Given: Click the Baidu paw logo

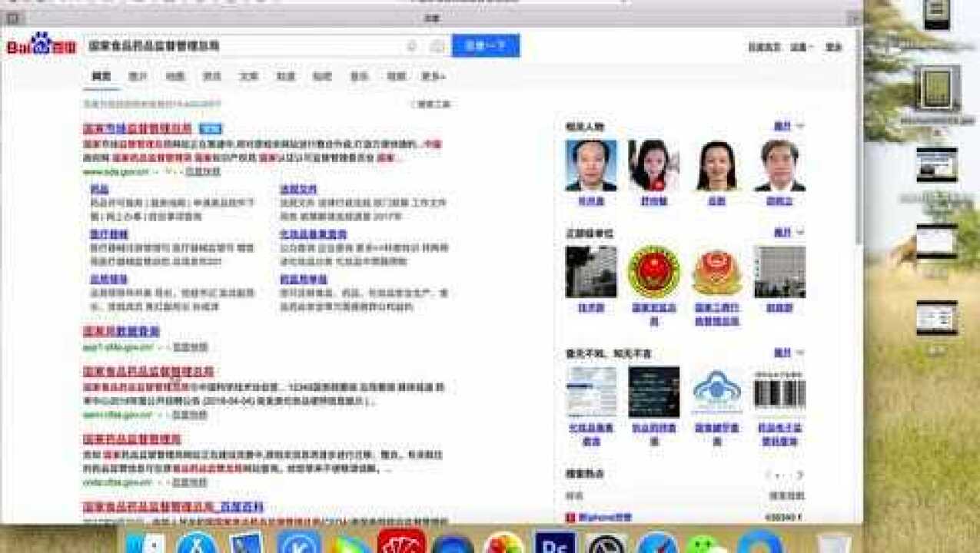Looking at the screenshot, I should 42,45.
